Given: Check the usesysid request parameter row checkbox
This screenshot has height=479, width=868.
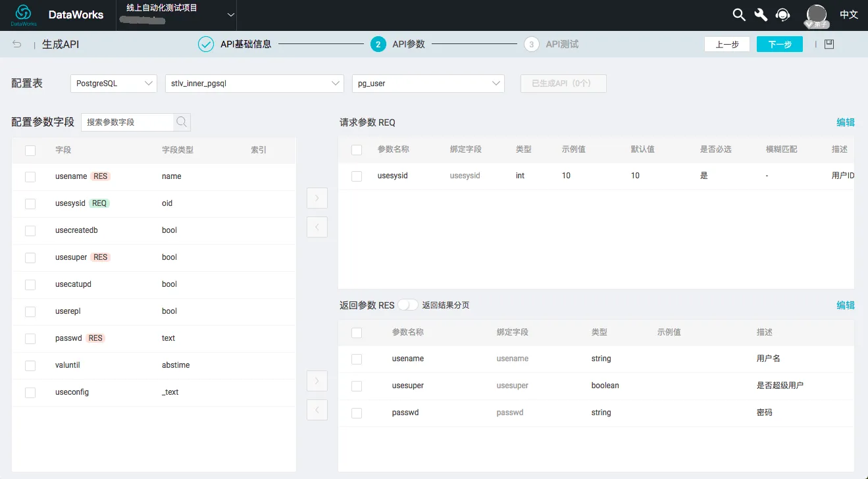Looking at the screenshot, I should pyautogui.click(x=357, y=176).
